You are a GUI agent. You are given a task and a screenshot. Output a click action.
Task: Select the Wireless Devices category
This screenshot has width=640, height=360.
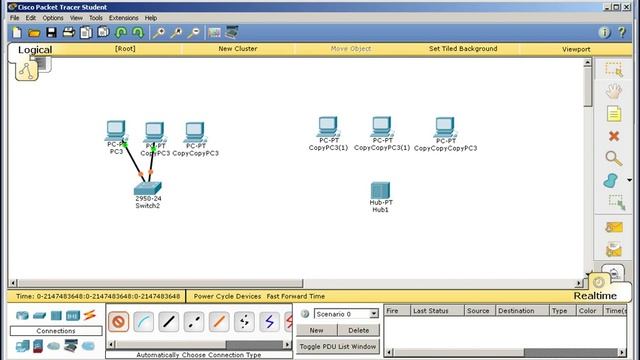[73, 316]
